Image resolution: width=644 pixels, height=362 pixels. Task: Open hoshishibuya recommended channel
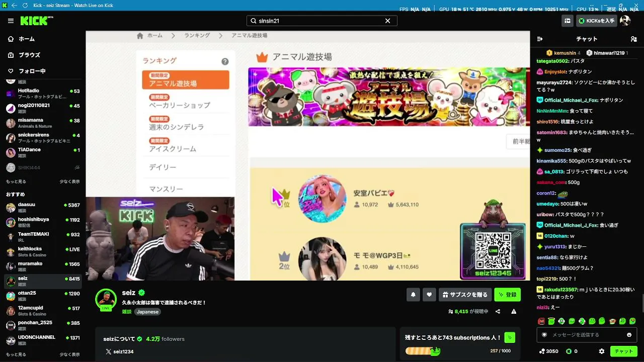43,222
